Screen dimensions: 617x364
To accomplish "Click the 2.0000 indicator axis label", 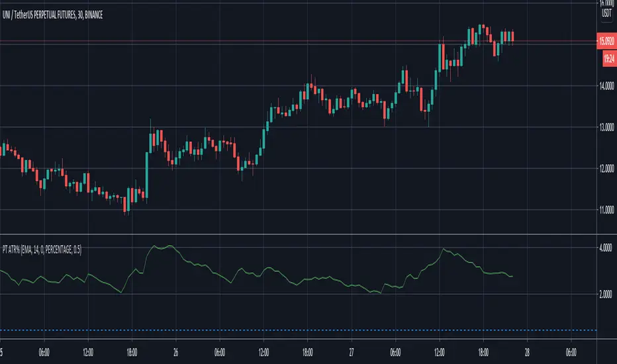I will [606, 295].
